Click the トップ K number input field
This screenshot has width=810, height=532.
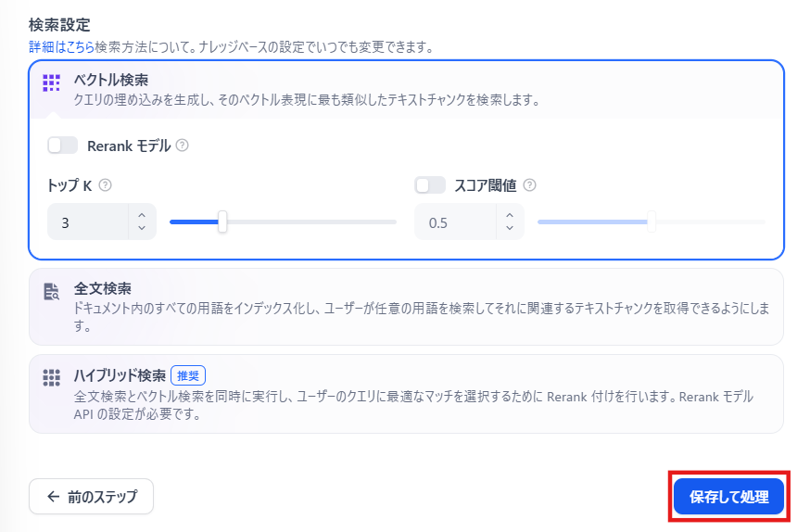click(x=88, y=222)
